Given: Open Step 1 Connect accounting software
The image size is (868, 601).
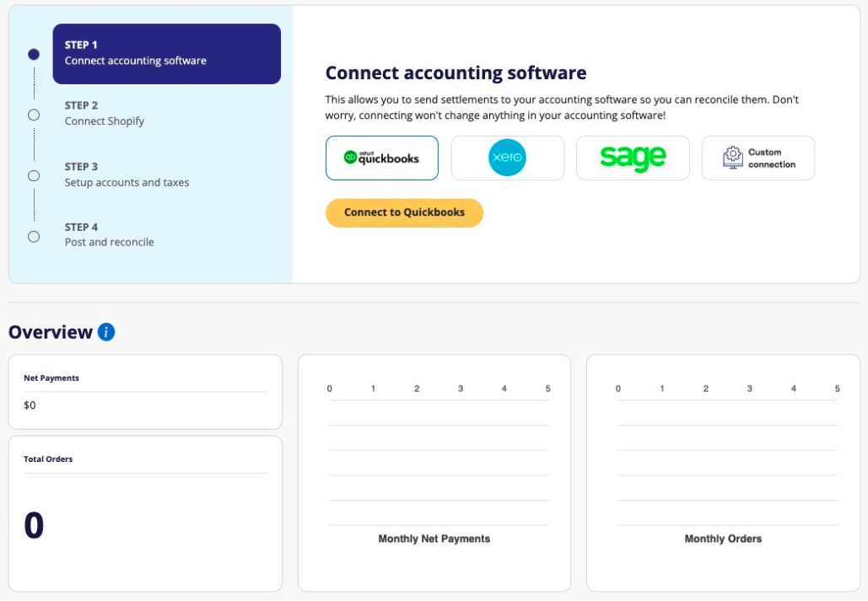Looking at the screenshot, I should coord(167,54).
